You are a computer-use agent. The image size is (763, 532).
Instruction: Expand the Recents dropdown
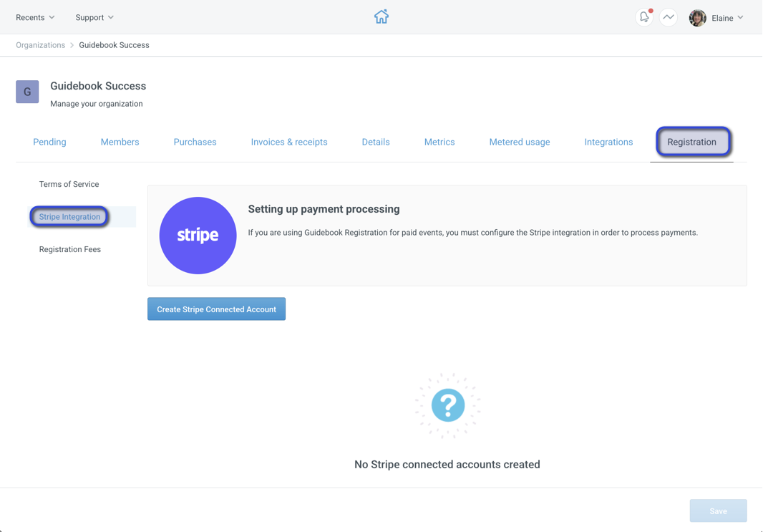35,17
